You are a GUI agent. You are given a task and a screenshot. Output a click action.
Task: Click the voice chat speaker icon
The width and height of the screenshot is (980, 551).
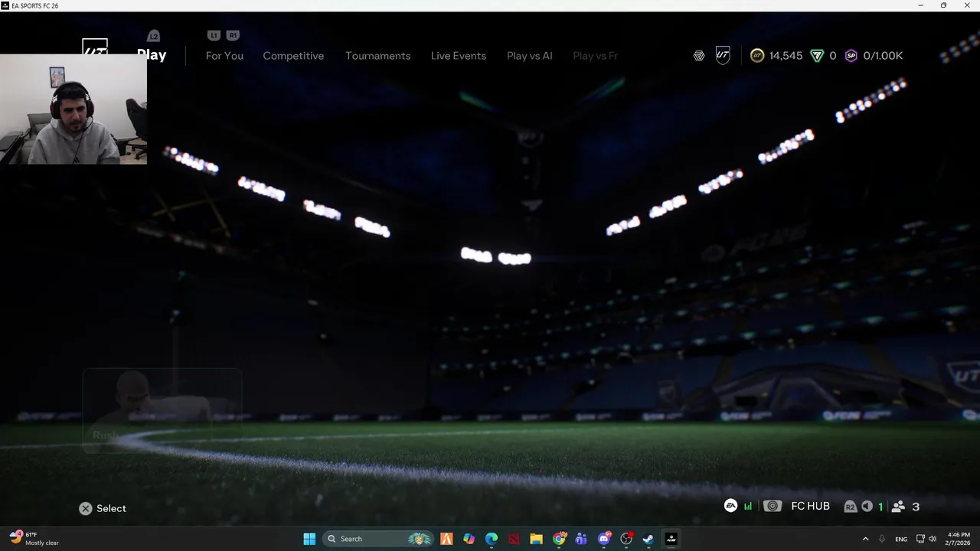[867, 507]
